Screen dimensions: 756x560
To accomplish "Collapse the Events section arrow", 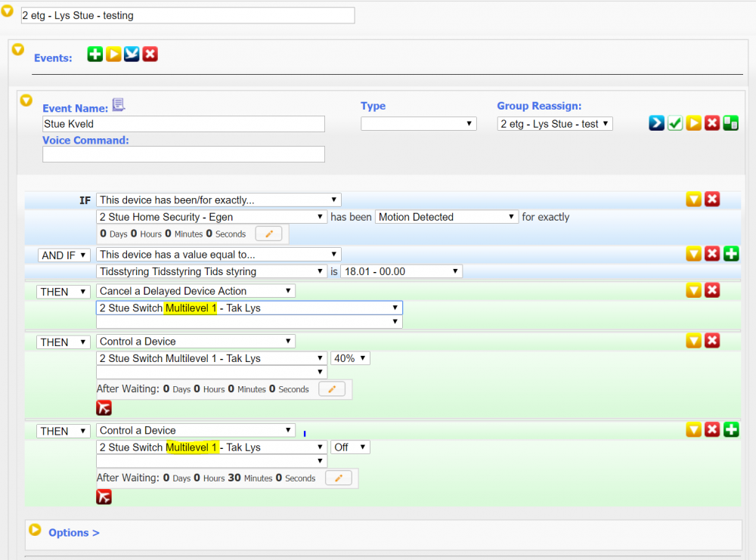I will (18, 50).
